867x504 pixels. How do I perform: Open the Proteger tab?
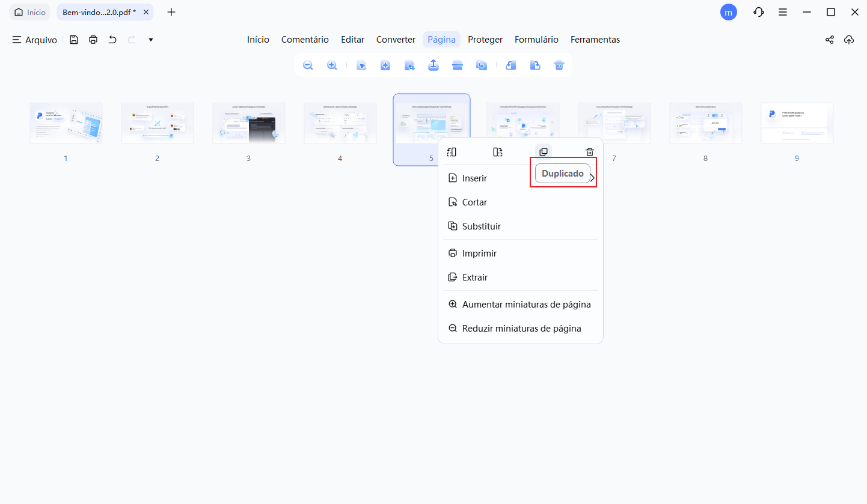pyautogui.click(x=485, y=39)
